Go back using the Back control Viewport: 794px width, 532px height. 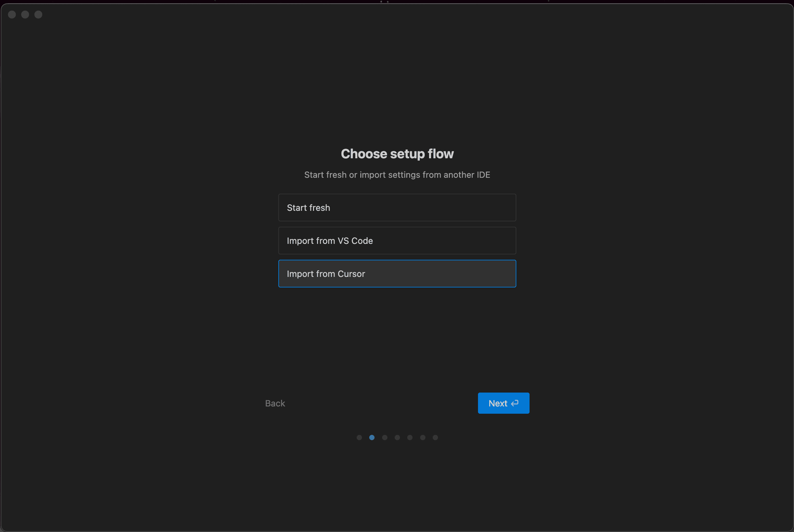274,403
